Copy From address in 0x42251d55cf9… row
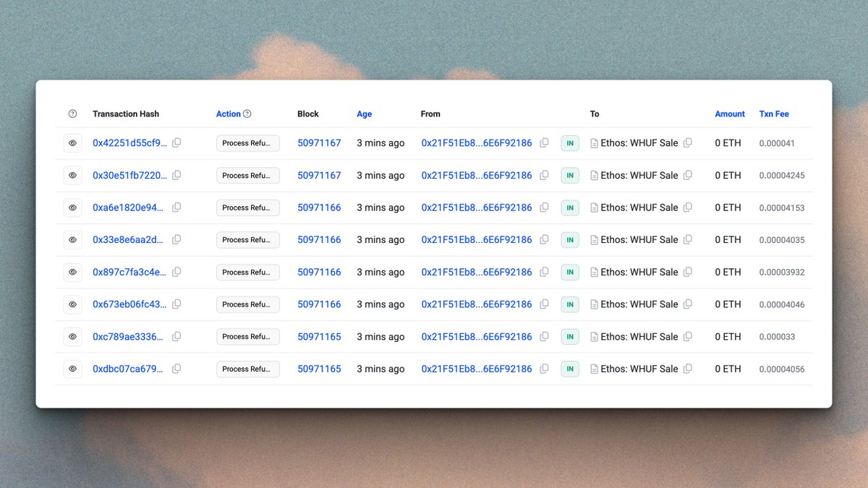Screen dimensions: 868x488 545,143
